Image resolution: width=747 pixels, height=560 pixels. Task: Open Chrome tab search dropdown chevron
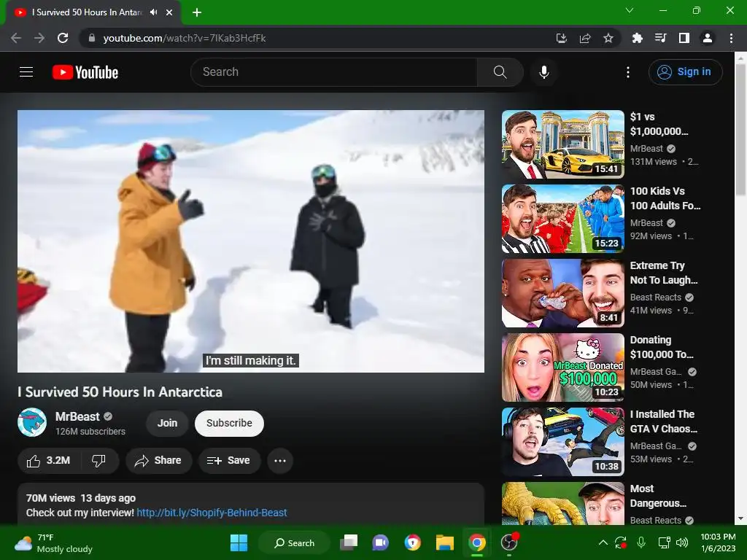tap(630, 10)
